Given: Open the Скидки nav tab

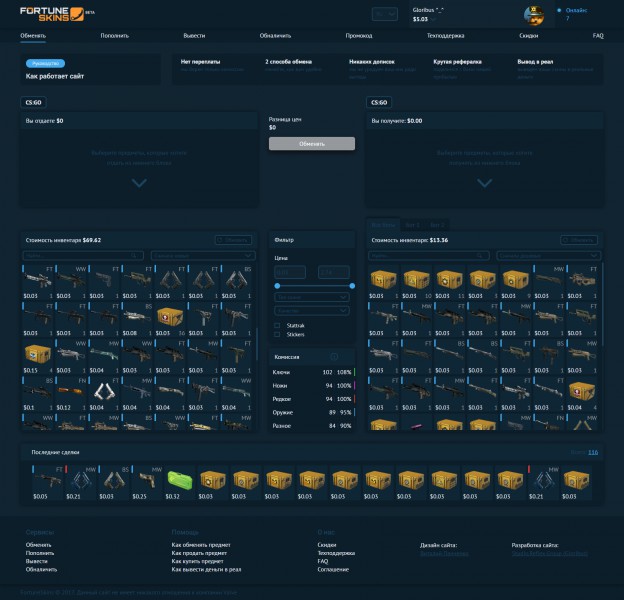Looking at the screenshot, I should point(529,36).
